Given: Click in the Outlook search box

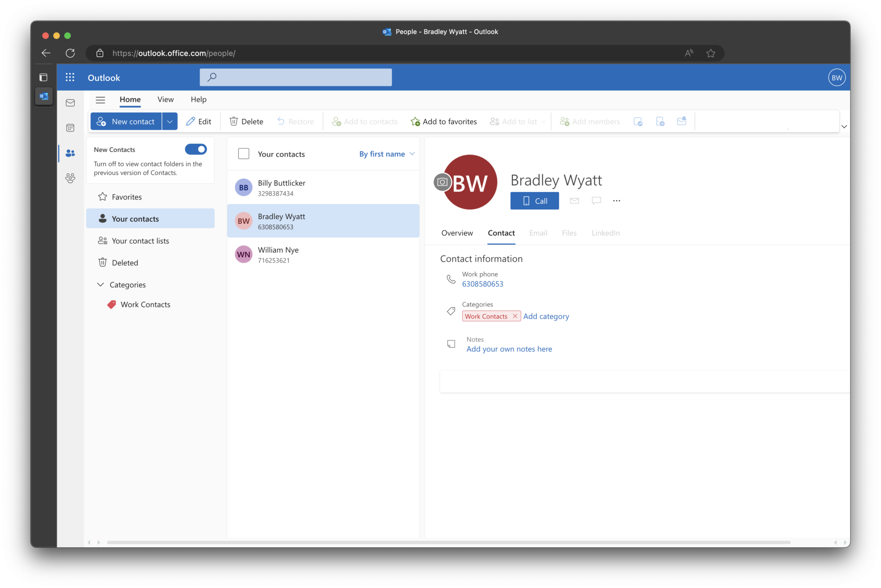Looking at the screenshot, I should pyautogui.click(x=296, y=77).
